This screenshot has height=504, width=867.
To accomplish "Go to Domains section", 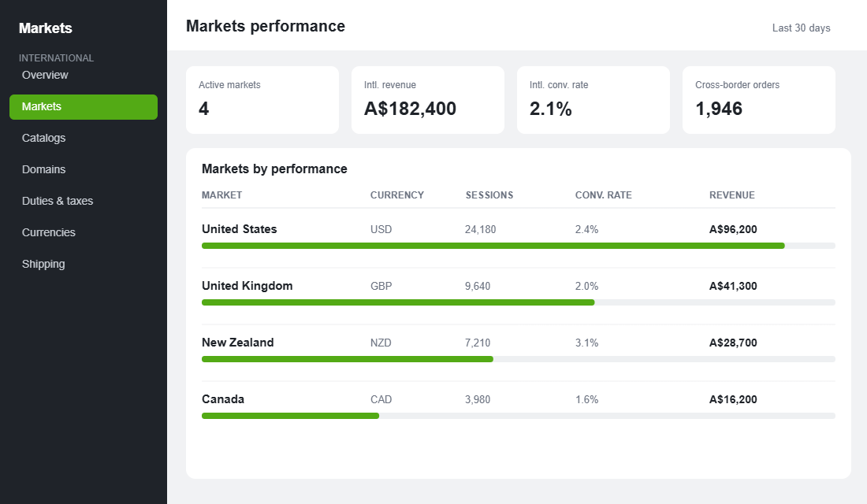I will point(84,169).
